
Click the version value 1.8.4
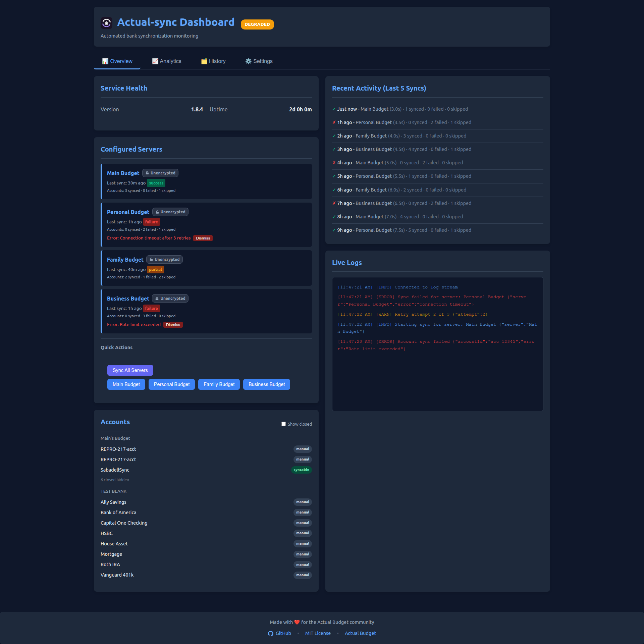click(x=197, y=109)
